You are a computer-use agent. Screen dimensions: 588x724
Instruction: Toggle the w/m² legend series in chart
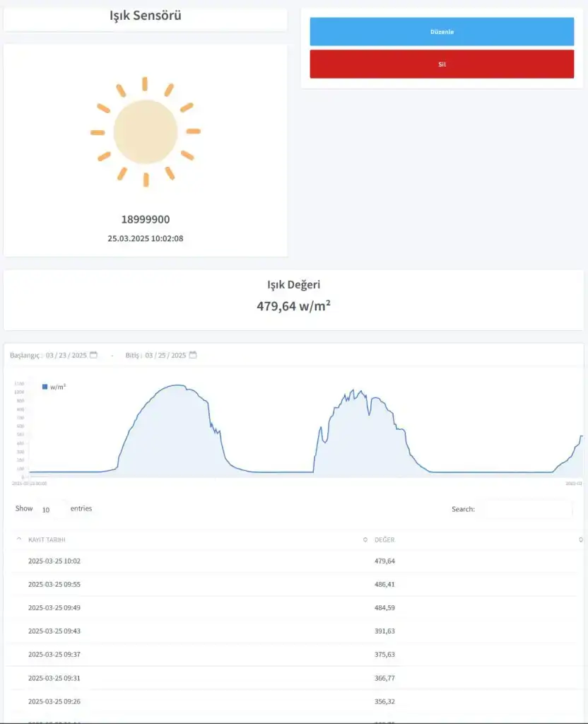58,387
